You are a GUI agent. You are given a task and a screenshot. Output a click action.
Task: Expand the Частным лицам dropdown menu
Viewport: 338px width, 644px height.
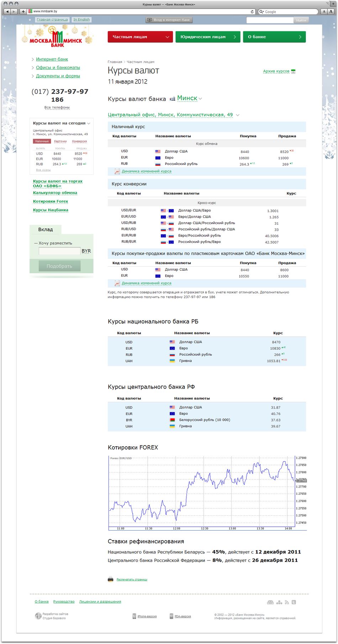click(x=167, y=37)
